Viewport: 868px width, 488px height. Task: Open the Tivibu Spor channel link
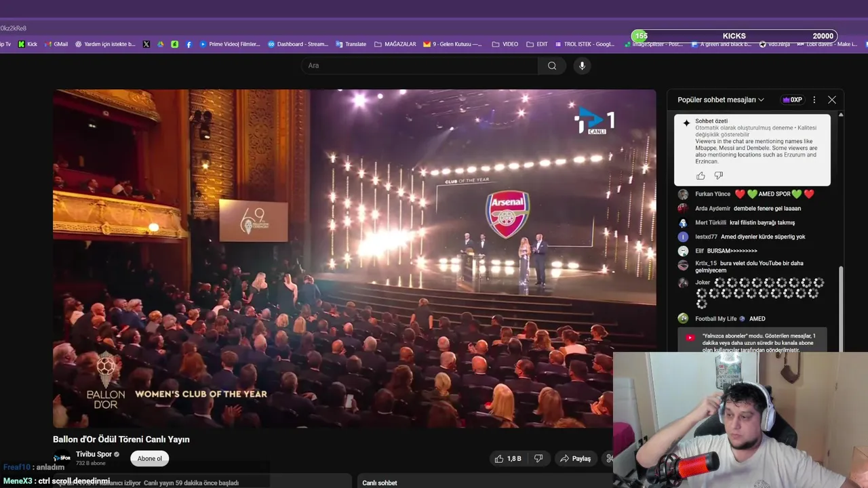94,454
